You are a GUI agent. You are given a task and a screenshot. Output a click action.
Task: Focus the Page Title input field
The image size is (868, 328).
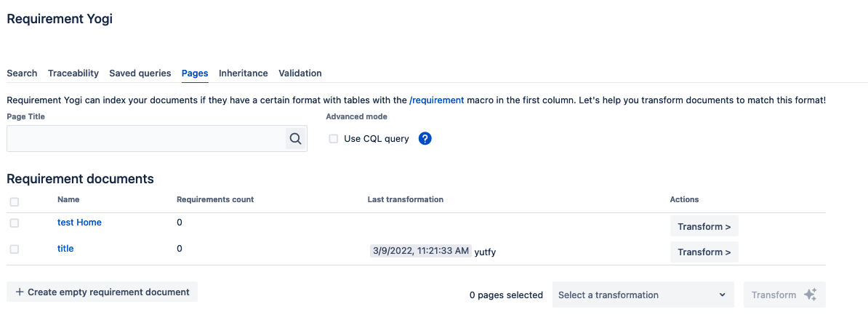(x=145, y=138)
